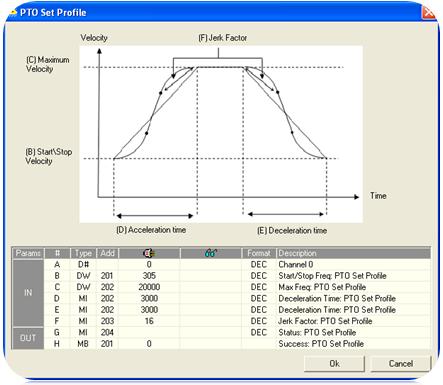443x385 pixels.
Task: Select the MB type cell in row H
Action: pyautogui.click(x=83, y=344)
